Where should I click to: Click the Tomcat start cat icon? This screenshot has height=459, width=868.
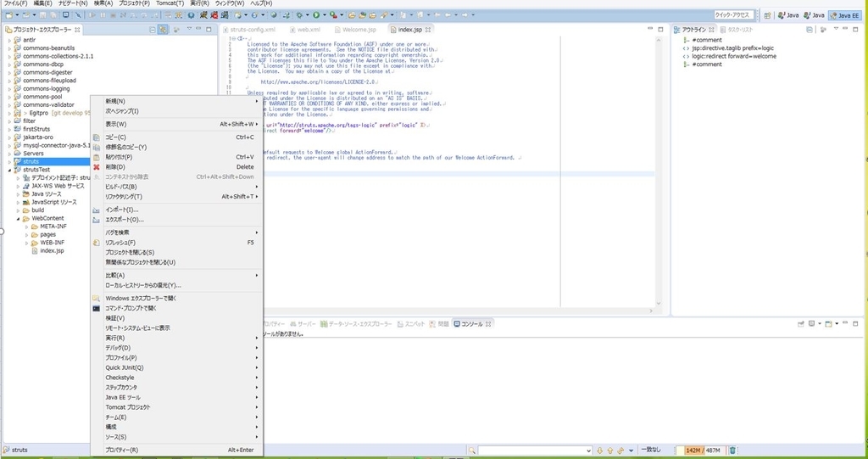pyautogui.click(x=204, y=15)
